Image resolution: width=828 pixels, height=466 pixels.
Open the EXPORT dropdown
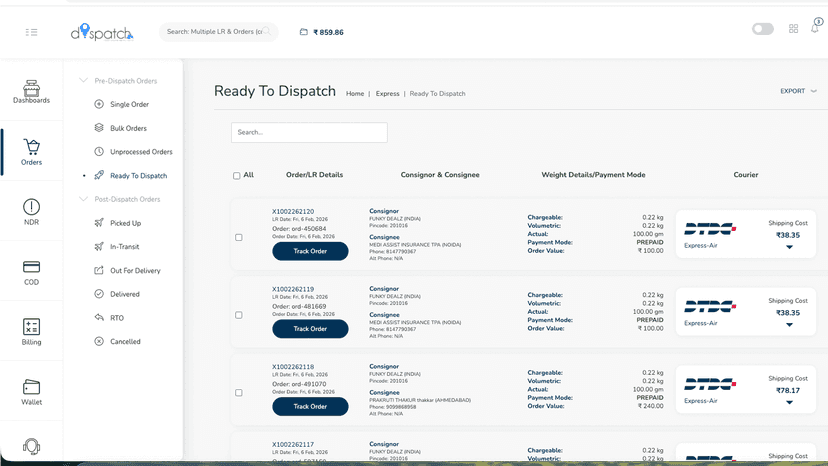(x=798, y=91)
